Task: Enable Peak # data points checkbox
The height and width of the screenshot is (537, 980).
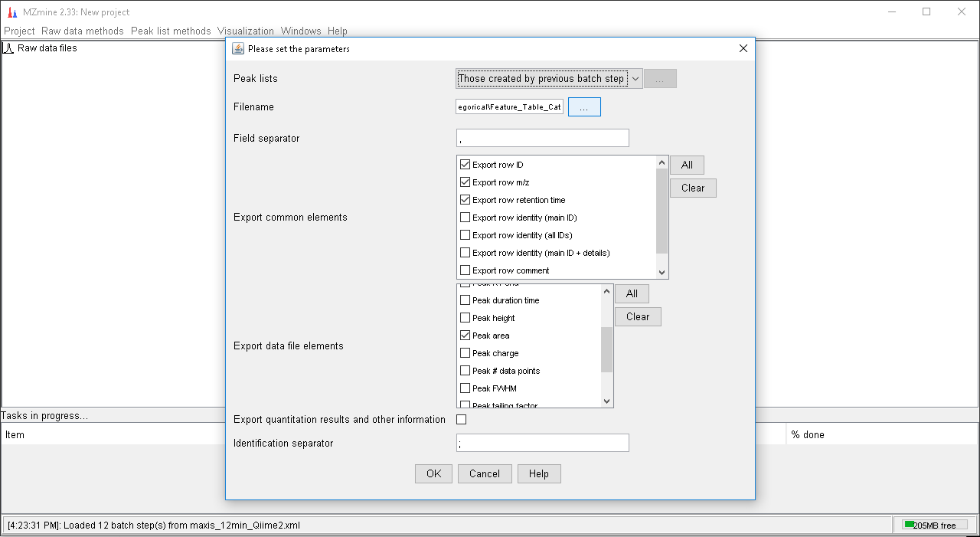Action: click(x=465, y=371)
